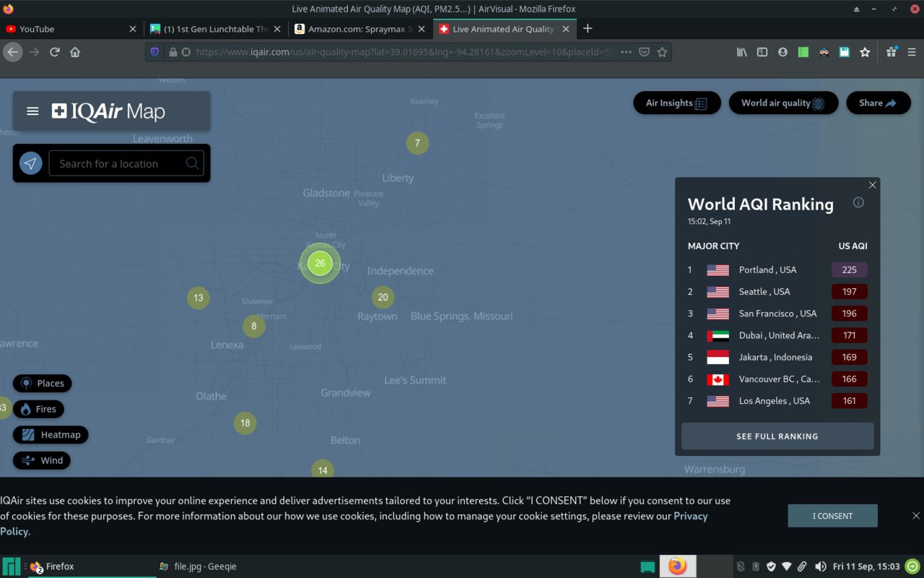Open the IQAir Map hamburger menu

(32, 111)
